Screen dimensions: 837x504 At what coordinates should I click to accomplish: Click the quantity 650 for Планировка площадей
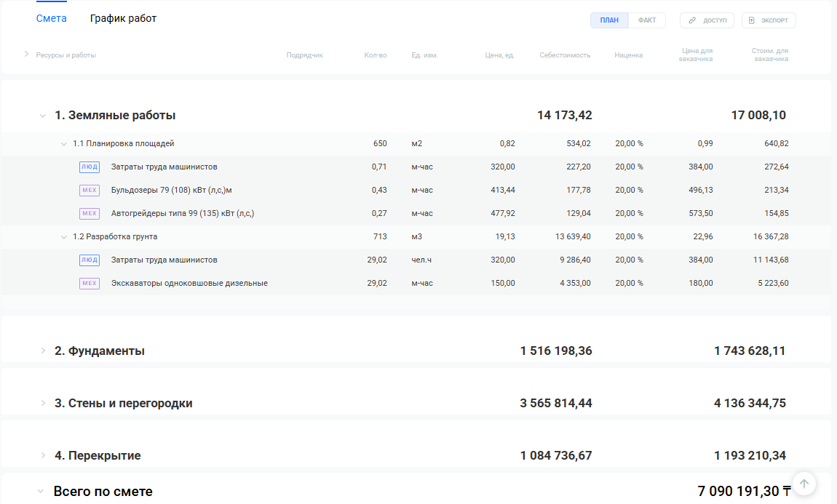coord(380,144)
